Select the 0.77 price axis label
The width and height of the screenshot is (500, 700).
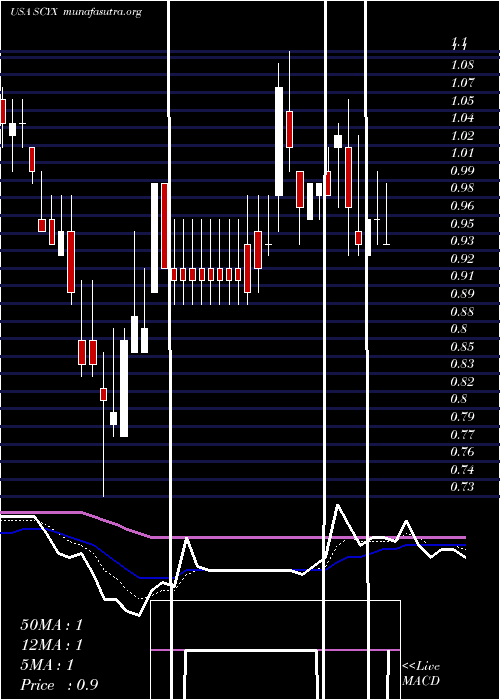[x=462, y=435]
